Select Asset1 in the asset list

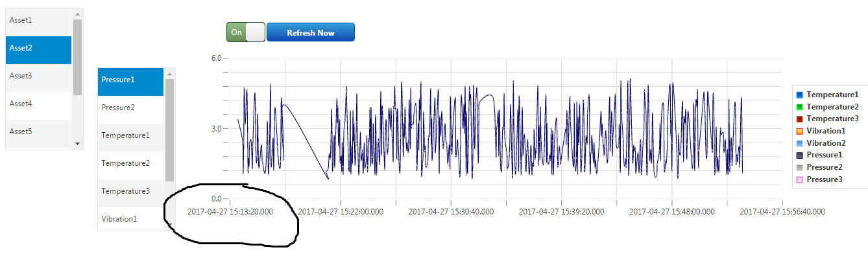point(39,21)
